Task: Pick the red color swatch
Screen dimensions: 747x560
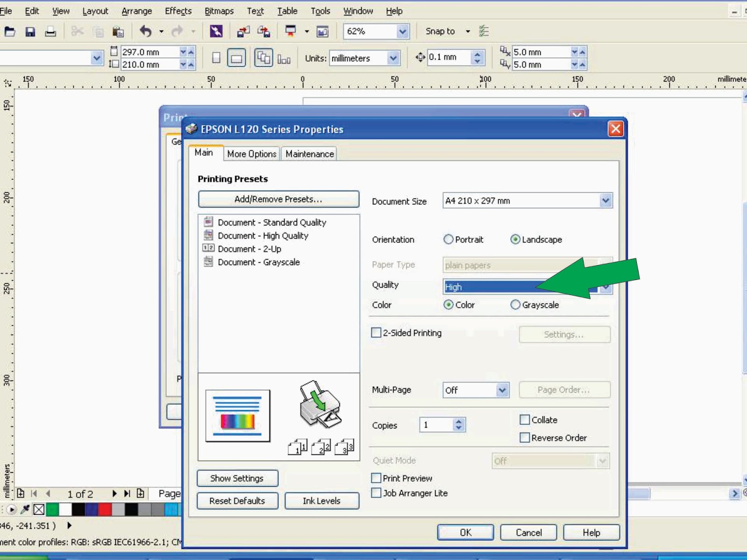Action: tap(105, 510)
